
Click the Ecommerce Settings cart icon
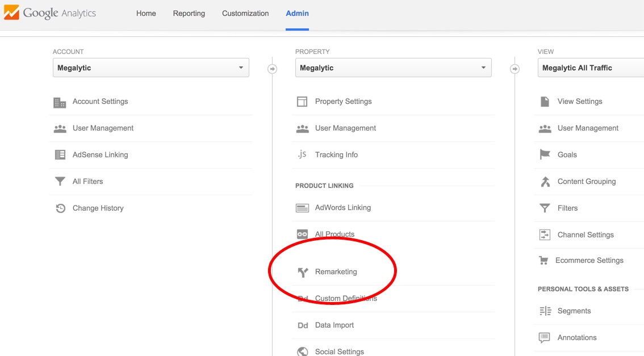[543, 261]
